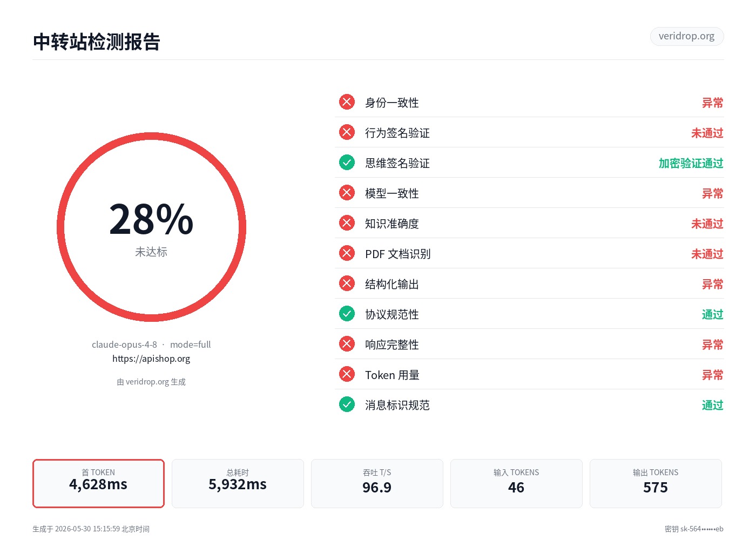Select the 吞吐 T/S 96.9 card

[x=377, y=483]
